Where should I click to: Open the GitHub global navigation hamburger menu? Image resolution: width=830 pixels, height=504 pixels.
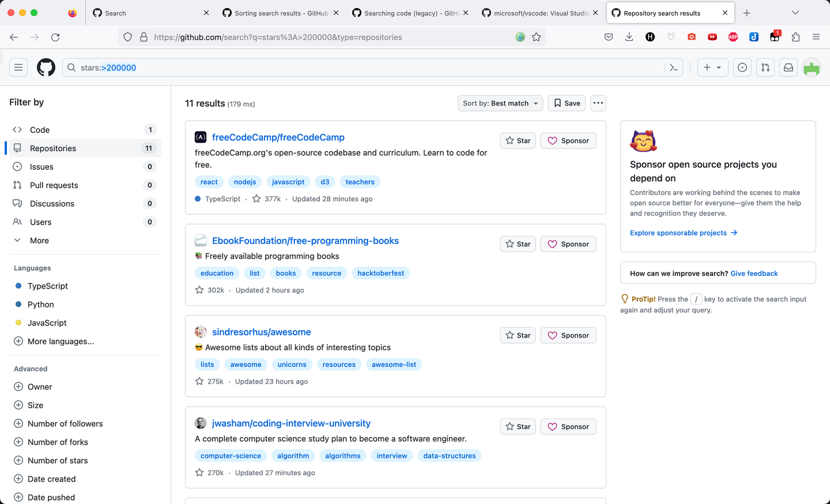[x=18, y=67]
